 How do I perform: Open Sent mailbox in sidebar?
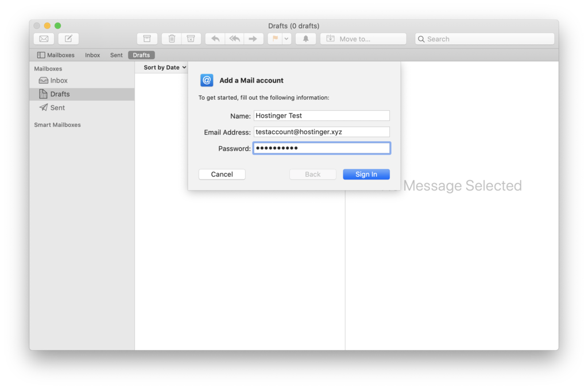pyautogui.click(x=82, y=107)
